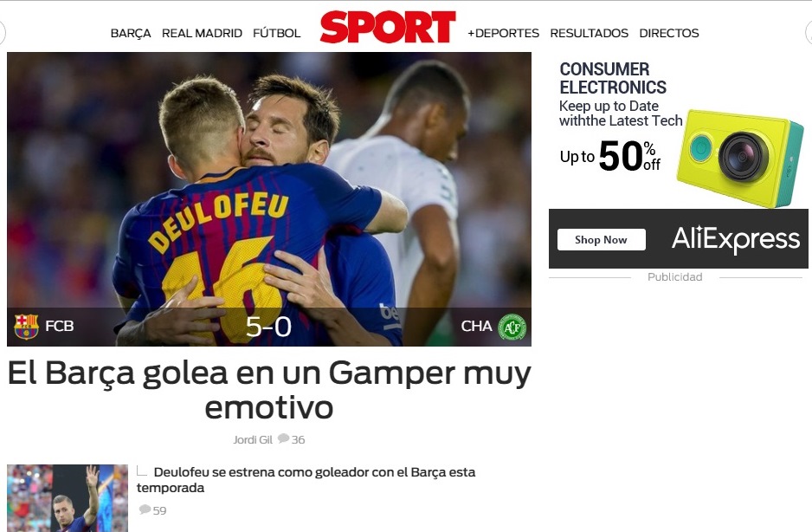Click the comment bubble next to 36
The height and width of the screenshot is (532, 812).
pyautogui.click(x=283, y=438)
